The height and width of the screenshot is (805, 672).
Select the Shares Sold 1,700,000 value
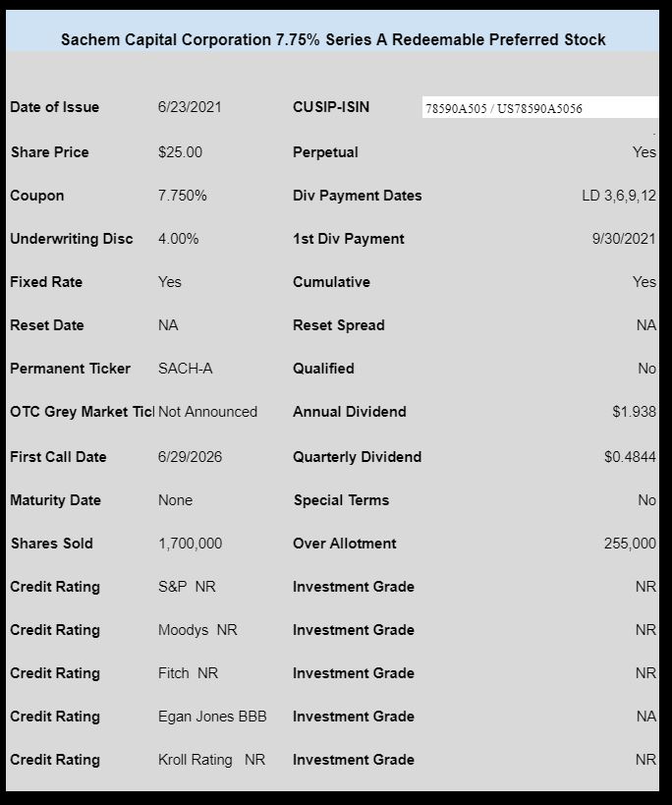point(190,544)
